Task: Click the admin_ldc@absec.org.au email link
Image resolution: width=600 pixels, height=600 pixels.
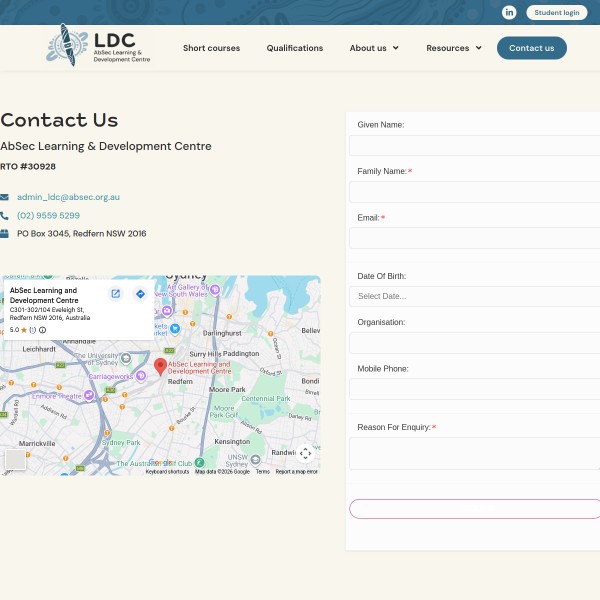Action: [68, 197]
